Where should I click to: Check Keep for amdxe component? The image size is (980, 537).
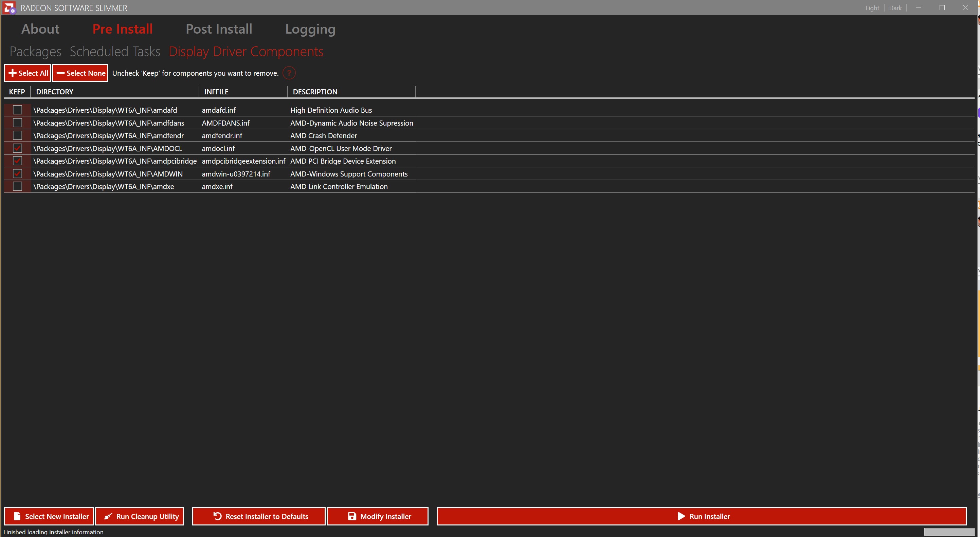[x=18, y=186]
